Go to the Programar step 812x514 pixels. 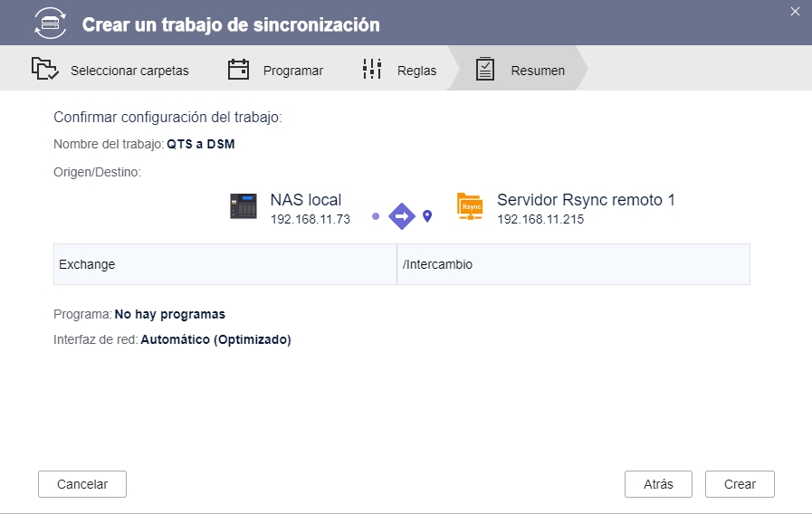(292, 71)
